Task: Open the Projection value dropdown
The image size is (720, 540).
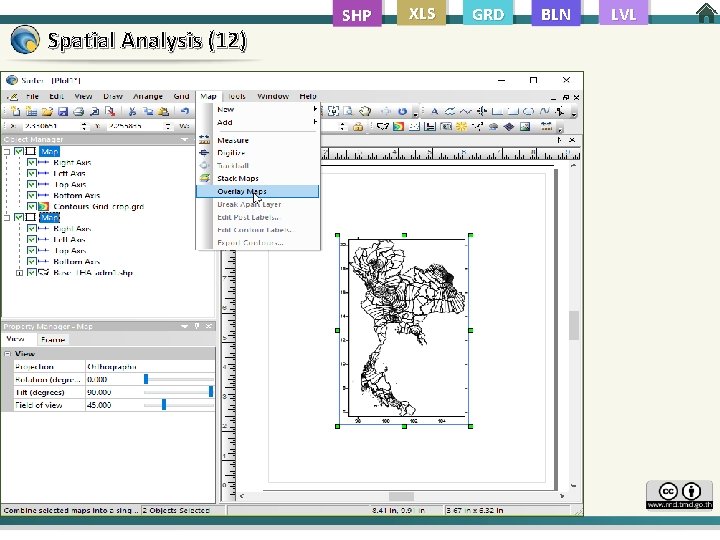Action: tap(150, 367)
